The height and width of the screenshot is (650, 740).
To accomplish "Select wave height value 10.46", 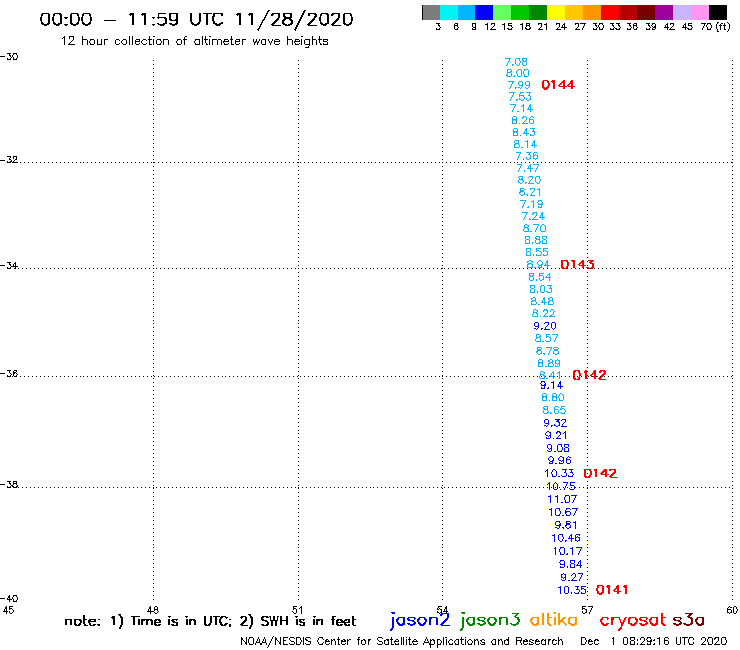I will (x=566, y=538).
